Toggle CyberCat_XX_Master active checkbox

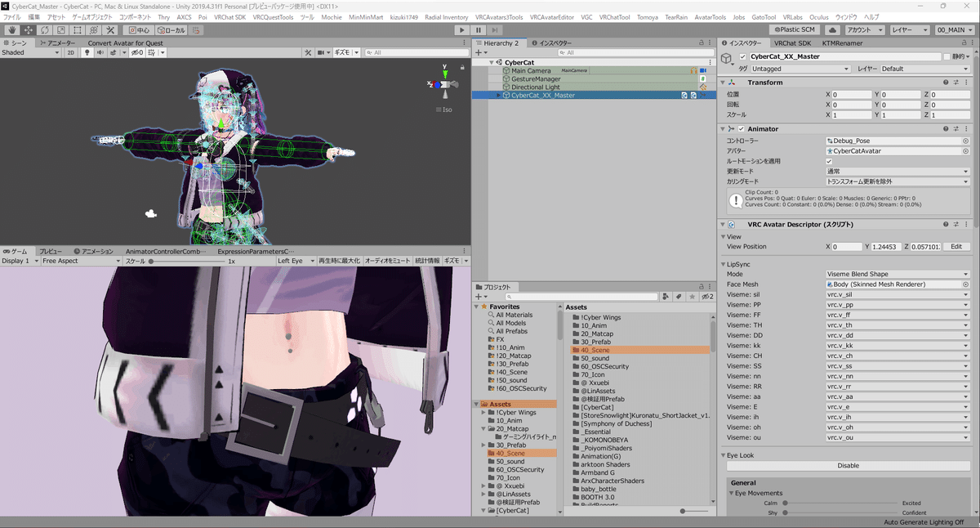coord(742,56)
